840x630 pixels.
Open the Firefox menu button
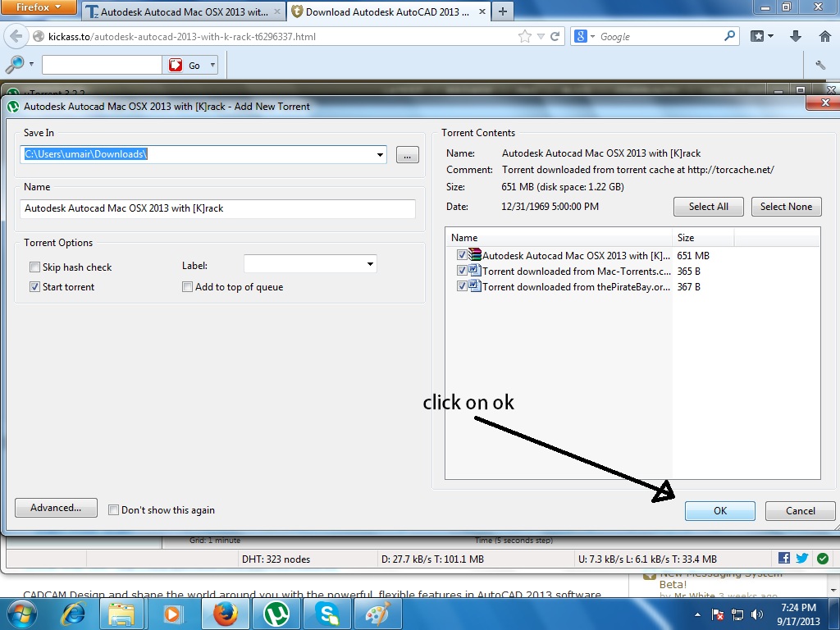click(x=39, y=7)
